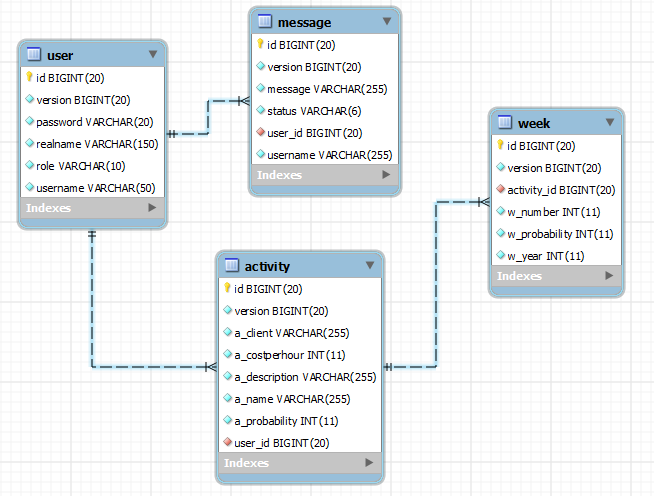The image size is (656, 496).
Task: Click foreign key diamond of activity user_id
Action: pos(228,442)
